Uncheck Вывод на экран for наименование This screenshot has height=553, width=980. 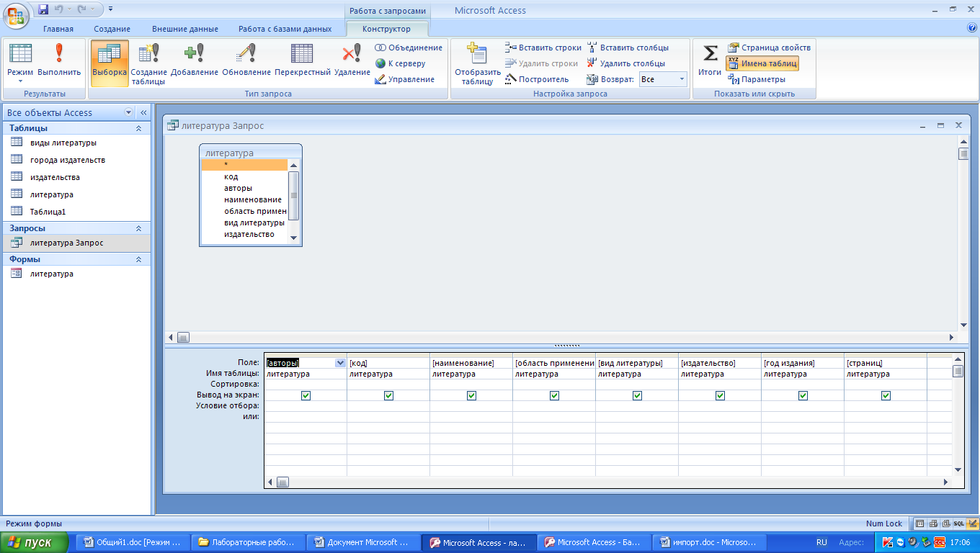471,395
